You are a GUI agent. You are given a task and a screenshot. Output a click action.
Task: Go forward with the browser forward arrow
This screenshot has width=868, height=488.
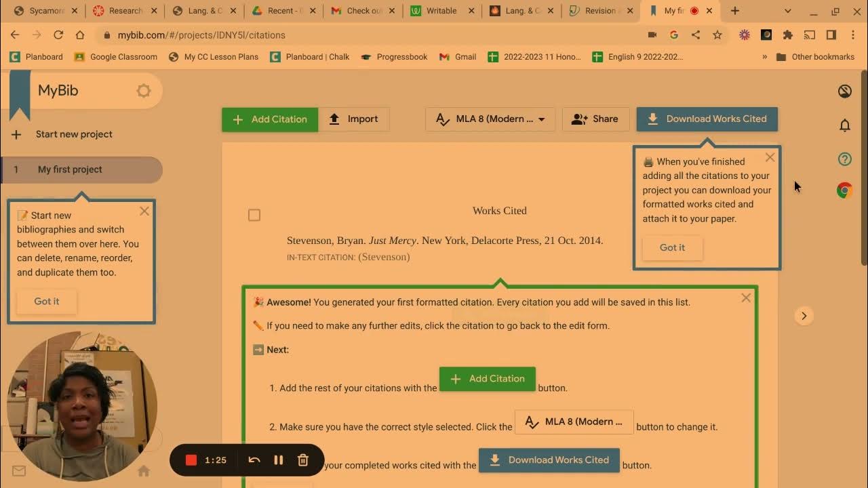pos(37,35)
